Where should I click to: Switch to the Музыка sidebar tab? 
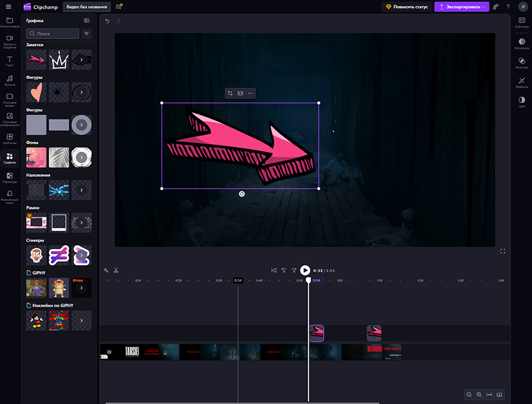pos(9,81)
